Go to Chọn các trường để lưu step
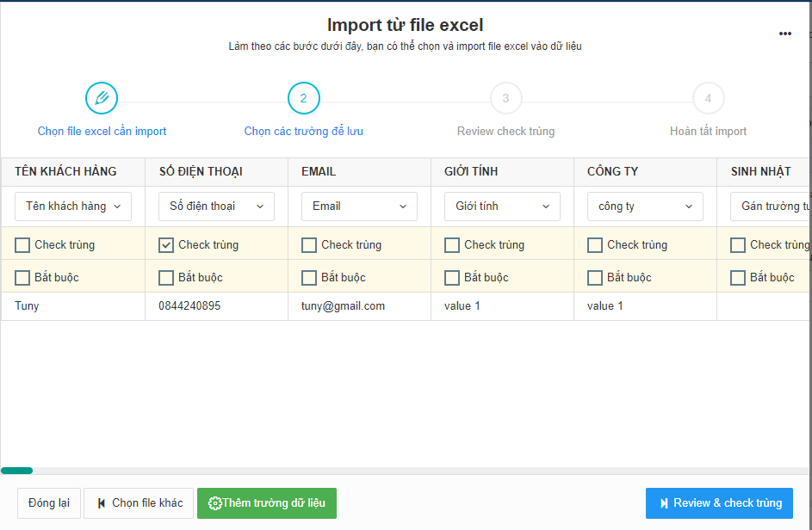The width and height of the screenshot is (812, 530). pyautogui.click(x=303, y=132)
